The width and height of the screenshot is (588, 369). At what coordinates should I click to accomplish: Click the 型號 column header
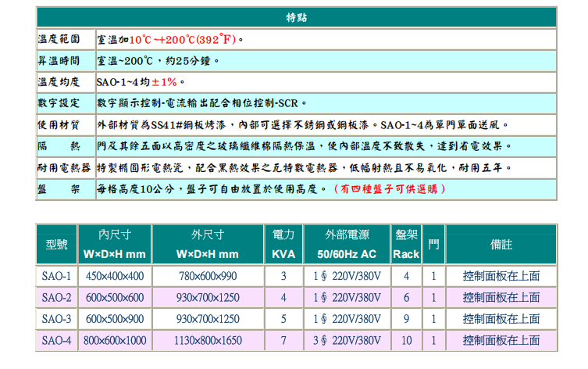[57, 245]
